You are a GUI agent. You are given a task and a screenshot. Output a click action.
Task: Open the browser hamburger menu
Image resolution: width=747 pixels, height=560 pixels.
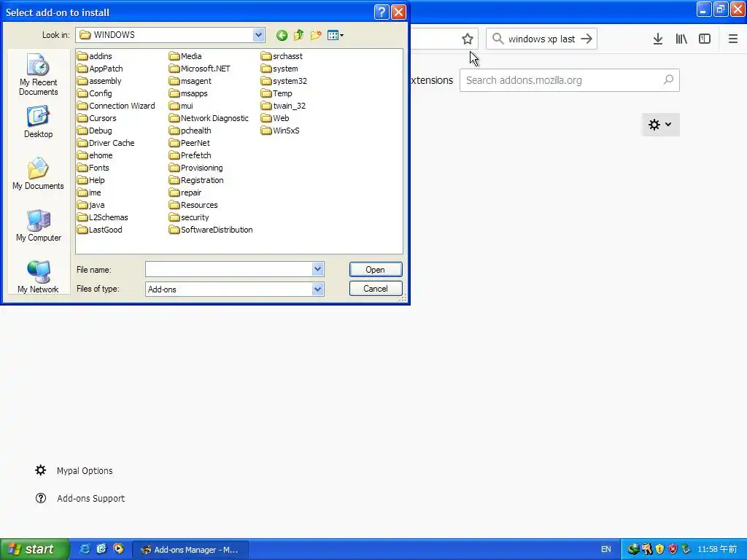tap(732, 39)
